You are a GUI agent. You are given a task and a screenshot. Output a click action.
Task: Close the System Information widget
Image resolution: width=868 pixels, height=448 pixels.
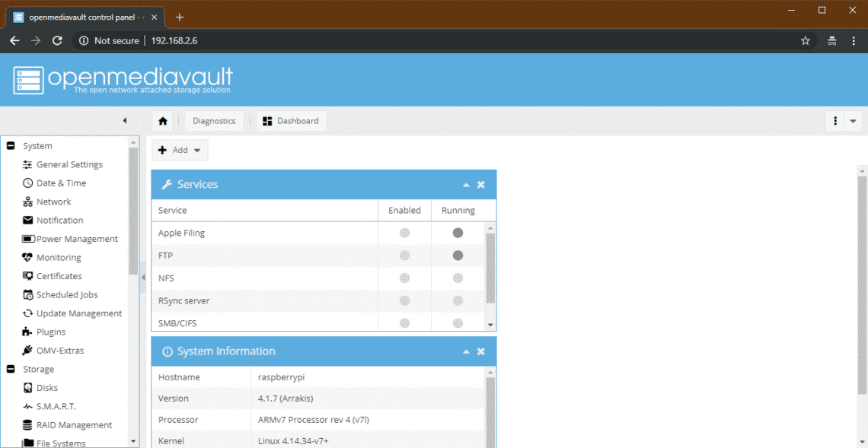pyautogui.click(x=481, y=351)
